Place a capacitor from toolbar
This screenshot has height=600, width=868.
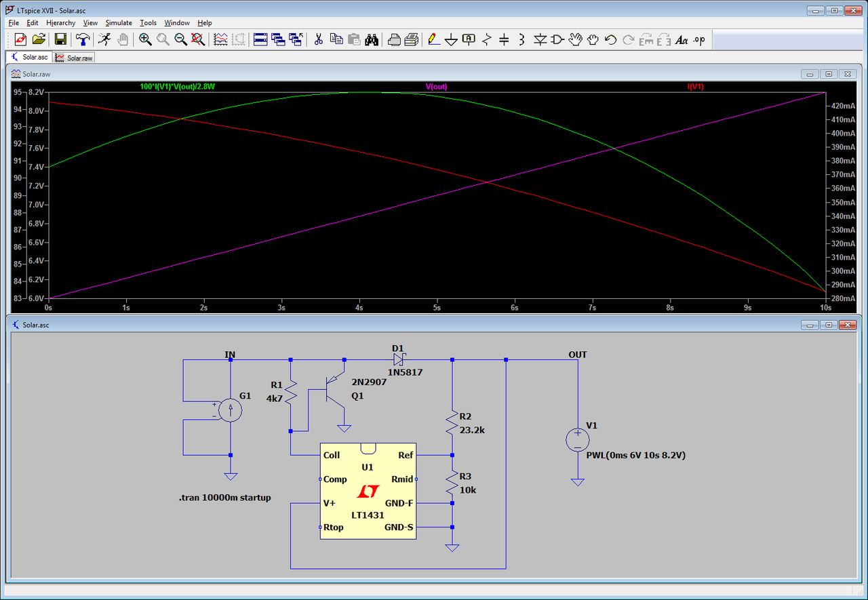click(505, 39)
